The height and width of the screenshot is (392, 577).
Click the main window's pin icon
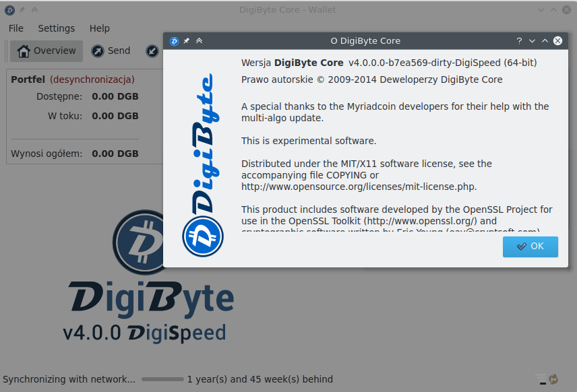(x=22, y=10)
